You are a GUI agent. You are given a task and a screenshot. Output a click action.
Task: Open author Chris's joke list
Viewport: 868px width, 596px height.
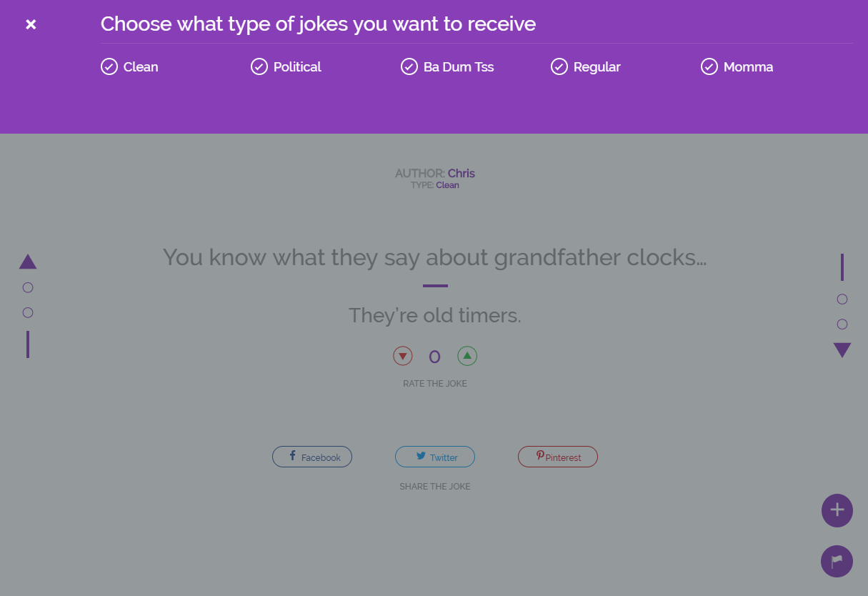point(461,173)
